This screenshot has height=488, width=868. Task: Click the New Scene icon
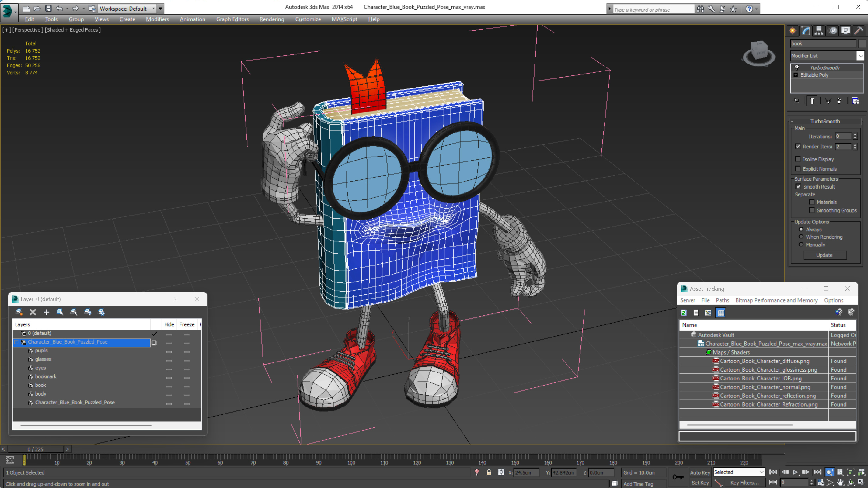pos(26,9)
